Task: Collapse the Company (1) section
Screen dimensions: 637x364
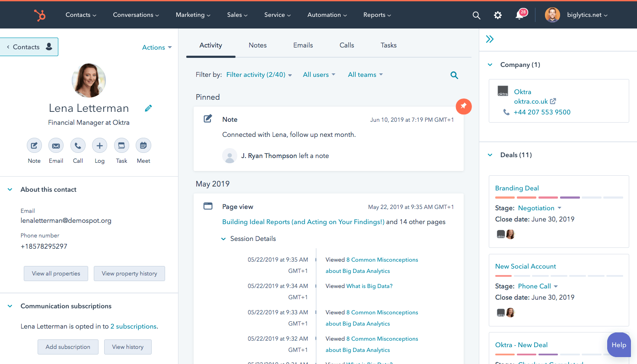Action: click(490, 65)
